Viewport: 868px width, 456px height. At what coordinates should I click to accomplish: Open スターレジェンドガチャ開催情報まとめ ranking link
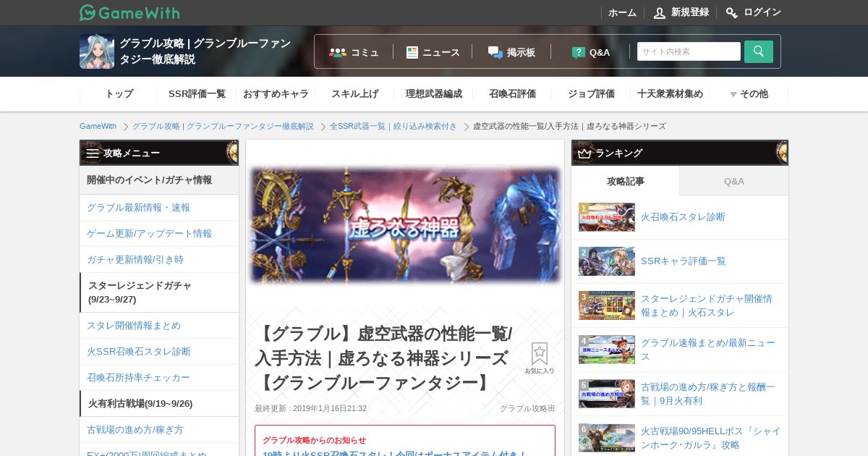click(x=707, y=305)
